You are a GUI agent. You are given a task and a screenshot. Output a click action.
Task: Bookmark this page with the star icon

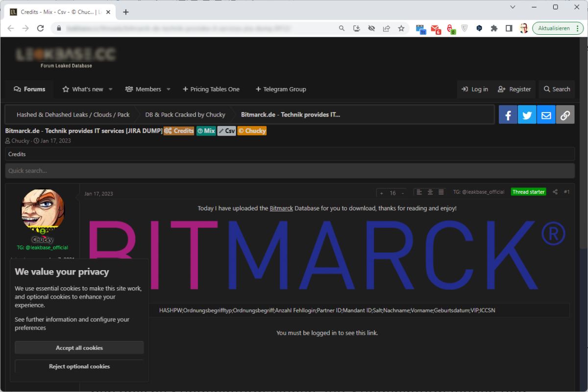(401, 28)
